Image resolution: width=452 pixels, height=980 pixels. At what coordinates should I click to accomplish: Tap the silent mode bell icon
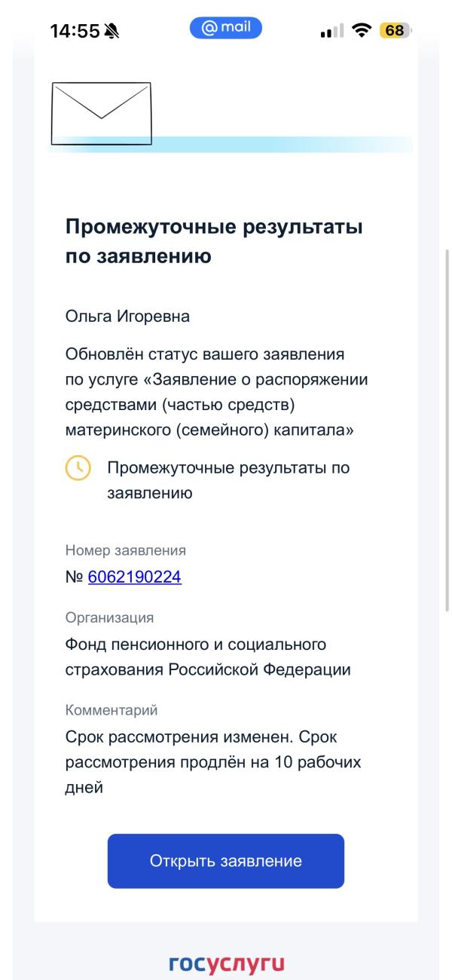(x=112, y=31)
